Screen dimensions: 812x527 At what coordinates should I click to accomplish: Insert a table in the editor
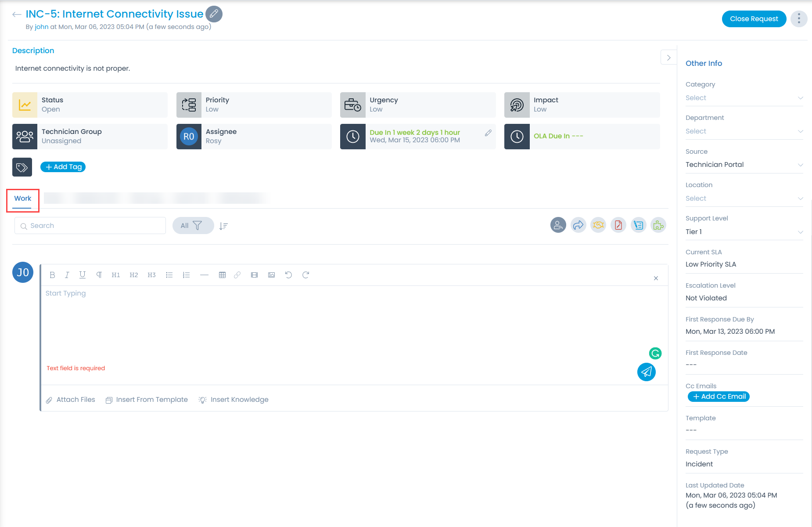pos(222,275)
